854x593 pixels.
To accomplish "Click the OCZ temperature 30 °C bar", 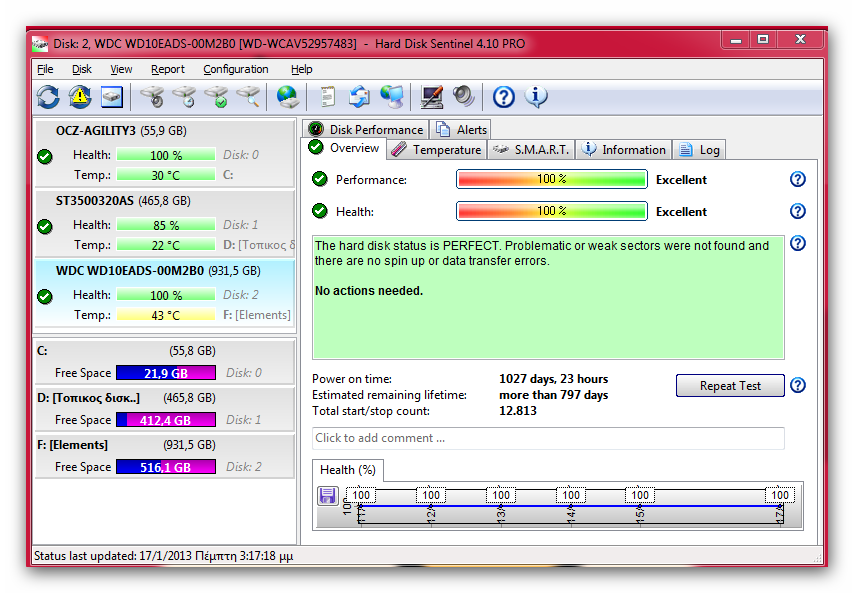I will click(x=166, y=175).
